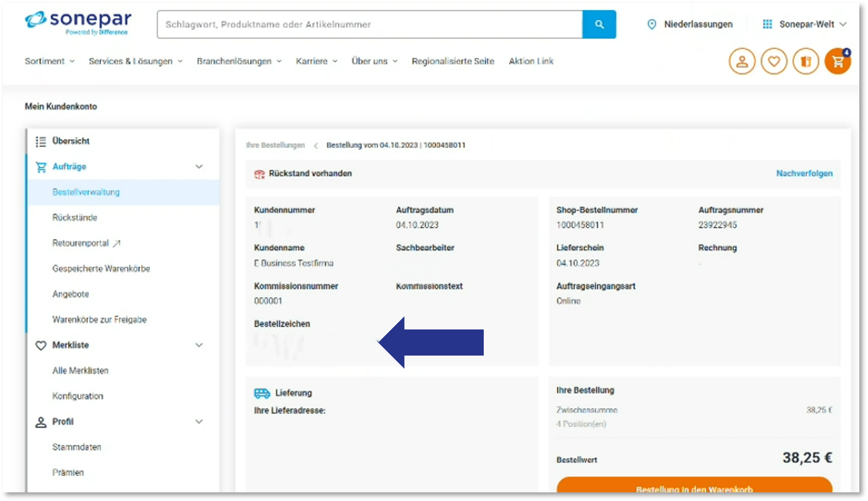
Task: Click the Lieferschein date 04.10.2023
Action: pyautogui.click(x=578, y=263)
